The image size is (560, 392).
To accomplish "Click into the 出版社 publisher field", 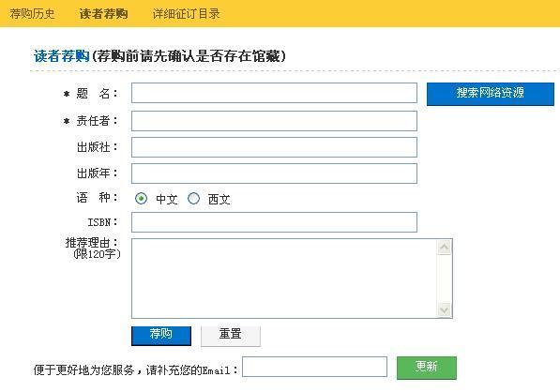I will pyautogui.click(x=274, y=147).
